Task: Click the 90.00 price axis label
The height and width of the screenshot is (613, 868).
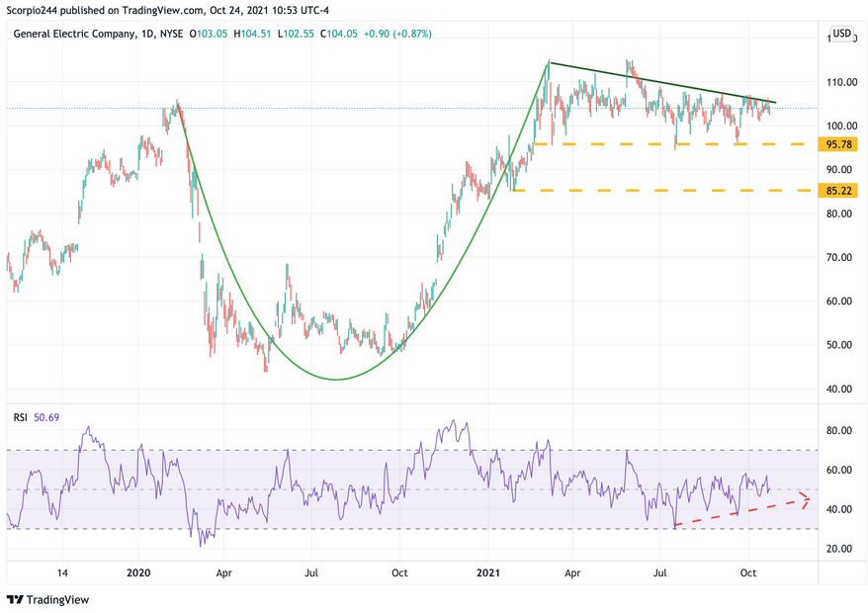Action: click(x=841, y=169)
